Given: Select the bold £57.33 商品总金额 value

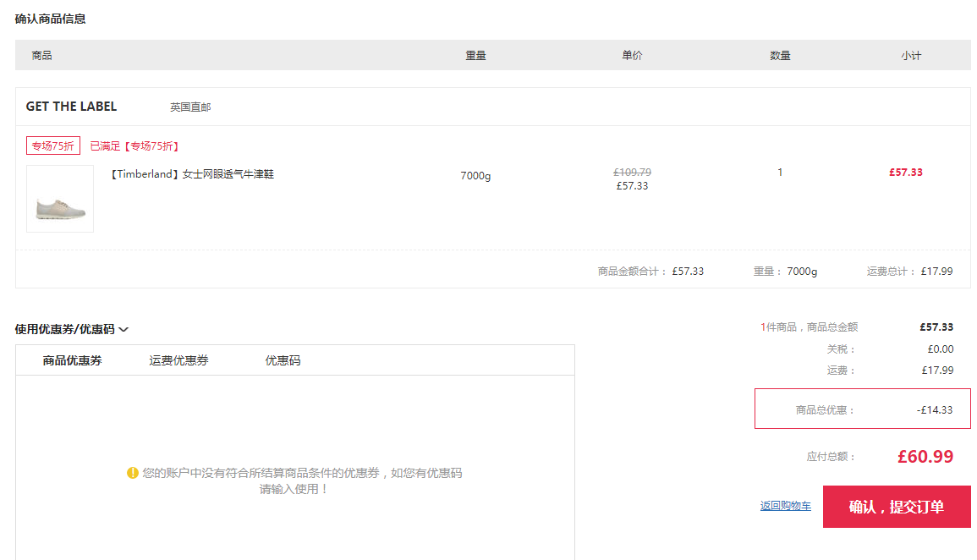Looking at the screenshot, I should (x=936, y=327).
